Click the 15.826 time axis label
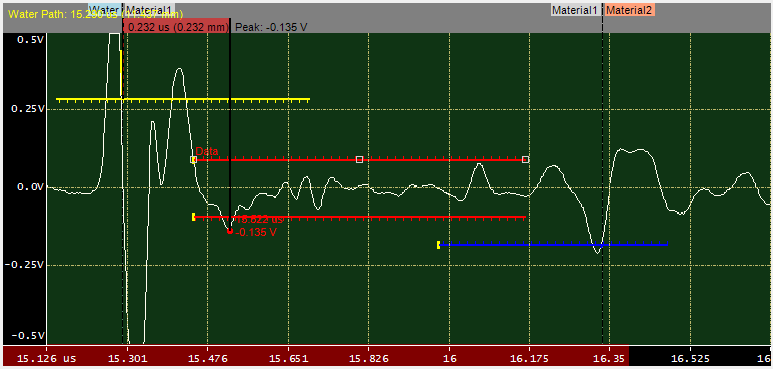773x369 pixels. coord(369,358)
